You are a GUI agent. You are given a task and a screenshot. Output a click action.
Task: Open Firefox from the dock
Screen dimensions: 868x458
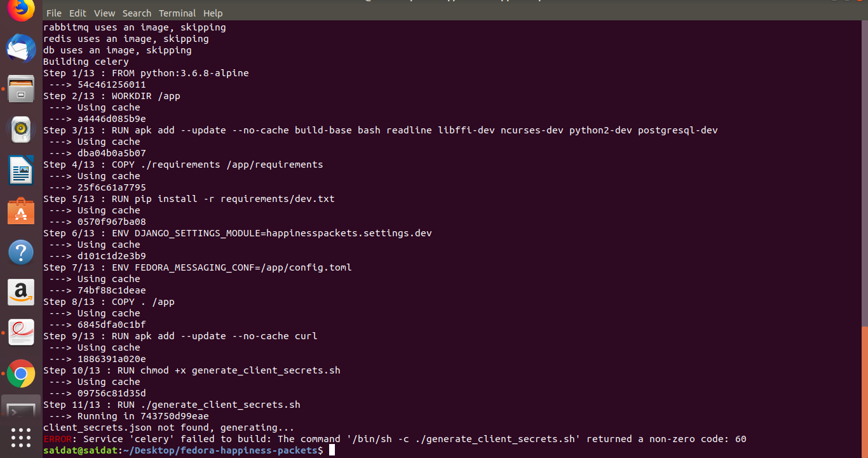(21, 10)
